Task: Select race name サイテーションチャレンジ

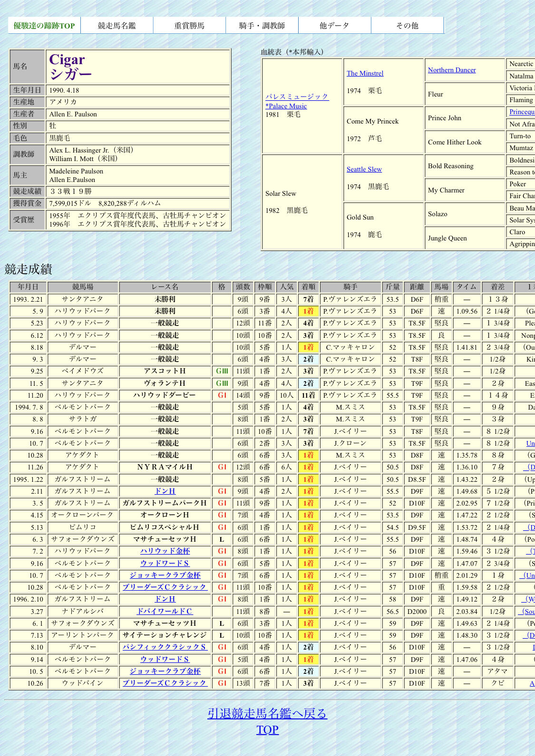Action: [x=165, y=635]
